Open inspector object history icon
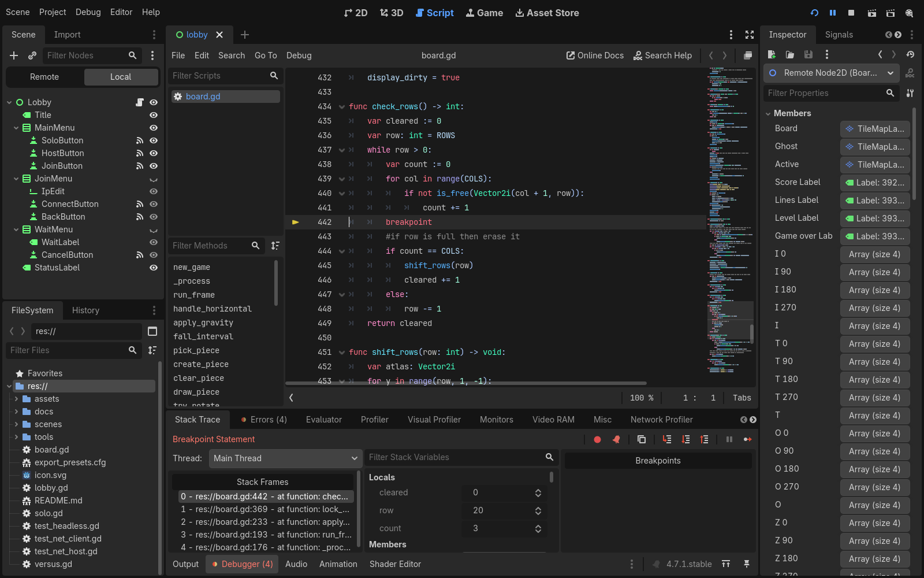This screenshot has width=924, height=578. tap(910, 54)
